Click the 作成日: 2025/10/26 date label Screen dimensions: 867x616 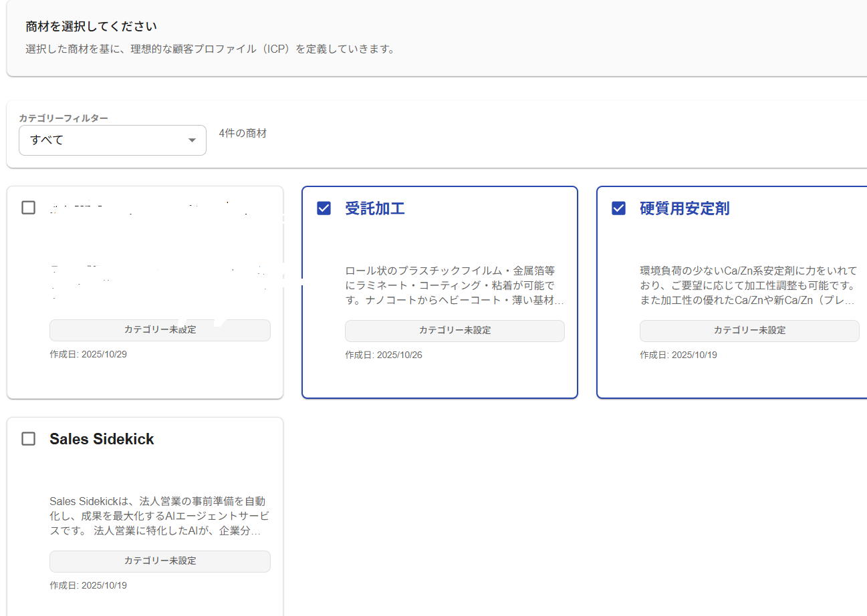point(384,355)
